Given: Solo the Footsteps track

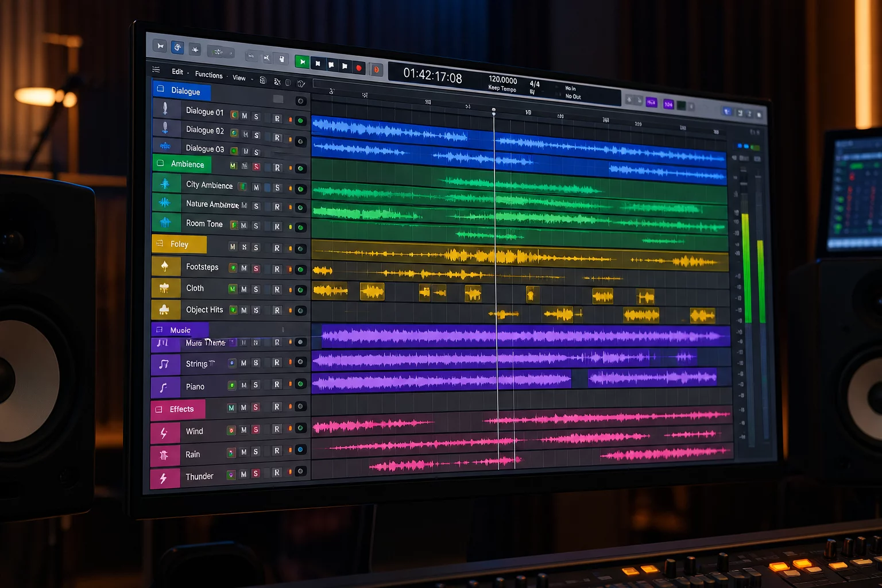Looking at the screenshot, I should pos(256,269).
